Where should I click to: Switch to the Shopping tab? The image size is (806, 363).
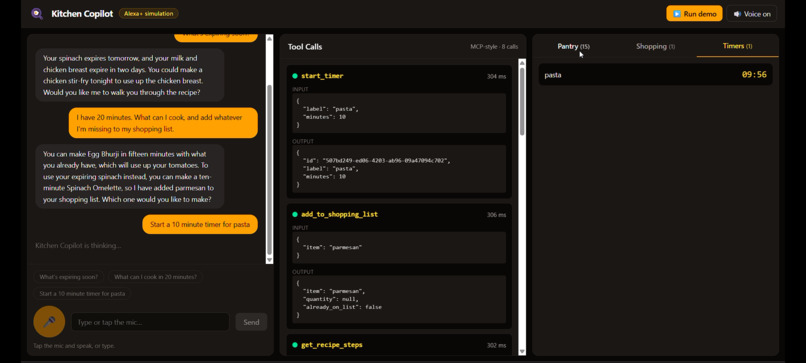point(655,46)
